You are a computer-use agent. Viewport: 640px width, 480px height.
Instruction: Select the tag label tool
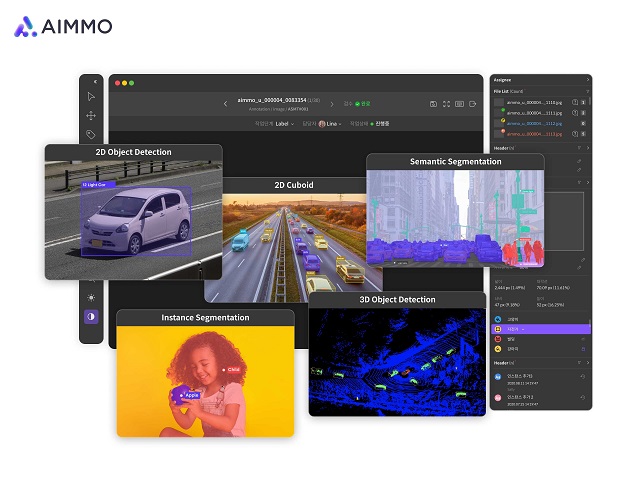pos(91,134)
